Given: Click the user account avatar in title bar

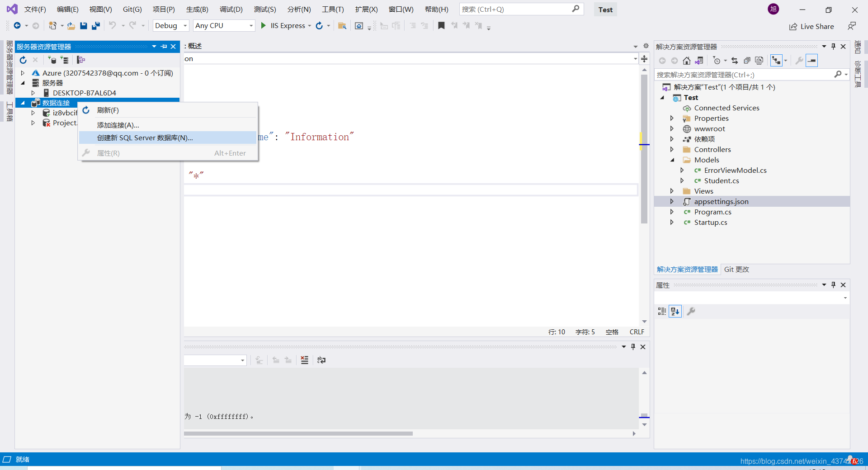Looking at the screenshot, I should (774, 9).
